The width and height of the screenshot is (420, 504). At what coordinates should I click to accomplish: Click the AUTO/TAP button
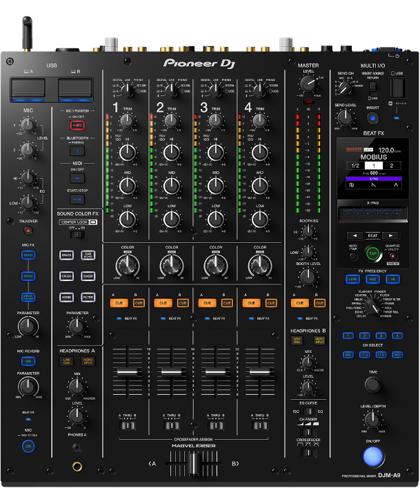353,256
